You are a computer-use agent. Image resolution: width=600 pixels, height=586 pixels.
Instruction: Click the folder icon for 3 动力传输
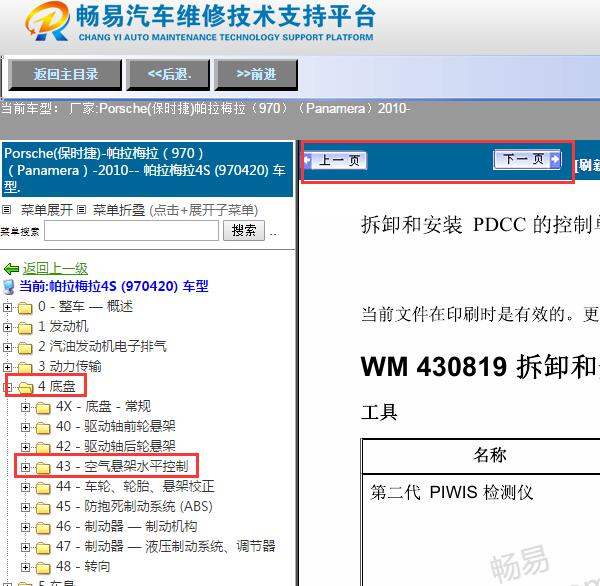click(x=25, y=367)
